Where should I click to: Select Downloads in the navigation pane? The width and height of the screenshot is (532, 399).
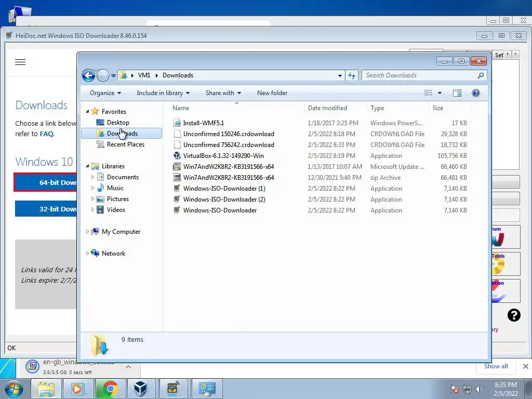(122, 134)
